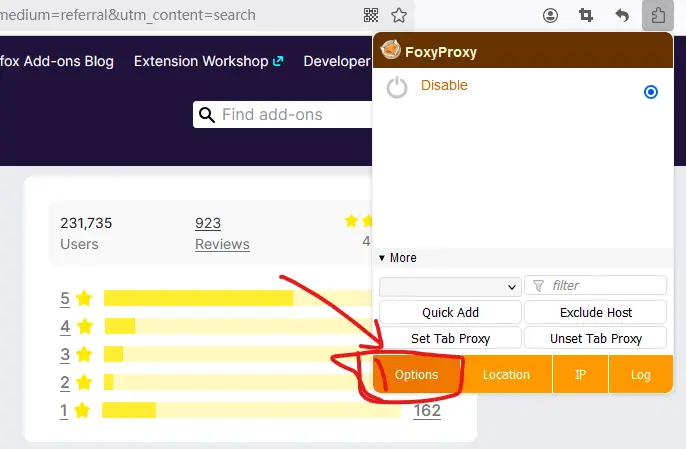Open the proxy selection dropdown

tap(450, 286)
